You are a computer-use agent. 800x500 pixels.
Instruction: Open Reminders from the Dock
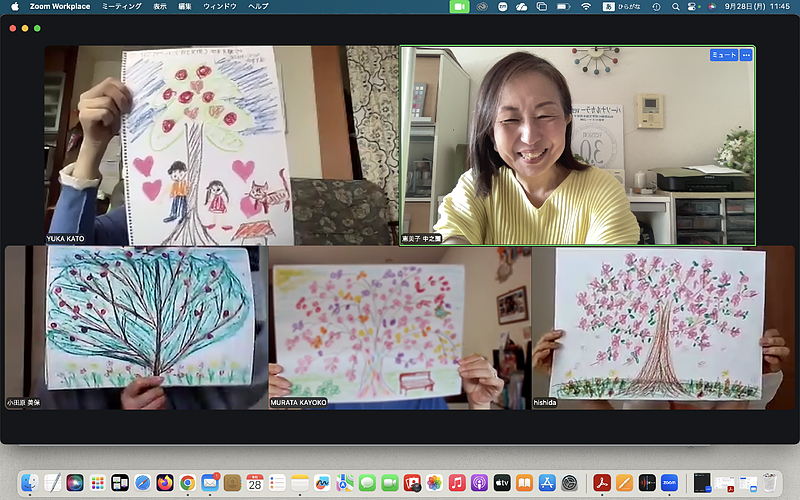pyautogui.click(x=277, y=482)
